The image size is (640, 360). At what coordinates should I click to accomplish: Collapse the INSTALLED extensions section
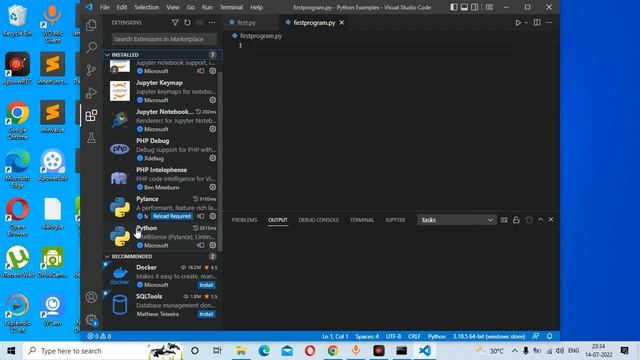(107, 55)
